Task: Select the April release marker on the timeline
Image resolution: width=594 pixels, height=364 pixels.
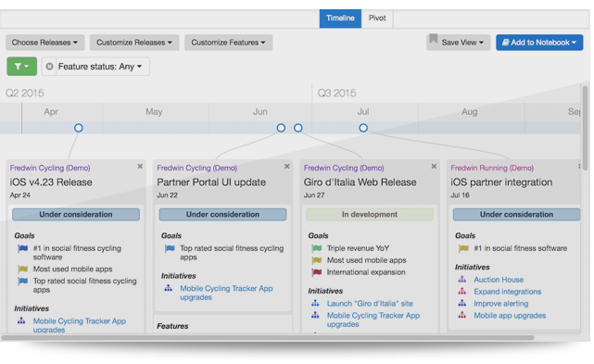Action: click(x=79, y=128)
